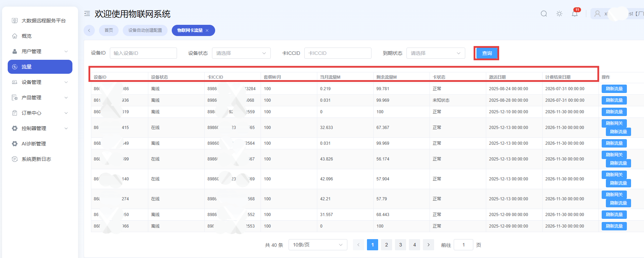Screen dimensions: 644x258
Task: Switch to the 设备自动创建配置 tab
Action: pyautogui.click(x=145, y=30)
